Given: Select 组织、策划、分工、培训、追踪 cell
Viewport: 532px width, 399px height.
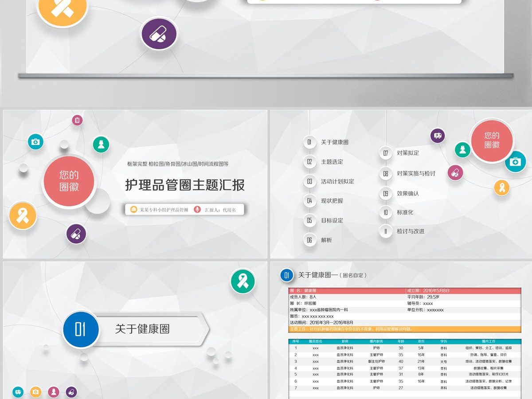Looking at the screenshot, I should [x=488, y=348].
